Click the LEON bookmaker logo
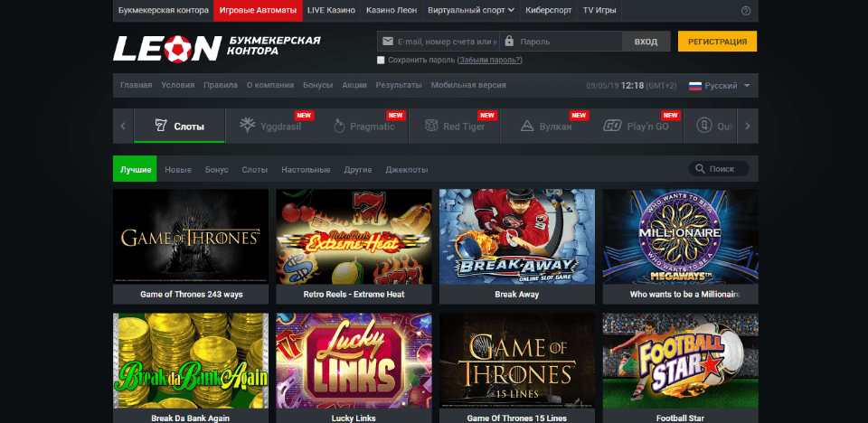The width and height of the screenshot is (868, 423). (x=167, y=47)
